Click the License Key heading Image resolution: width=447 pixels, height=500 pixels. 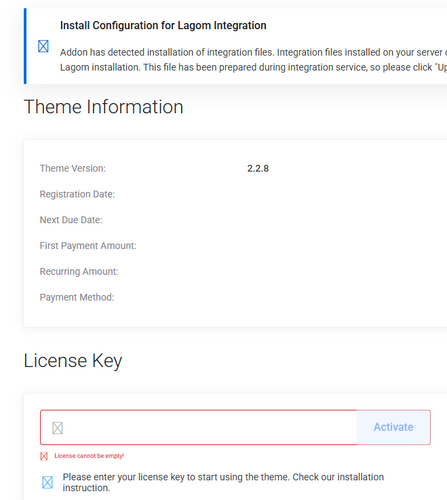pos(73,361)
